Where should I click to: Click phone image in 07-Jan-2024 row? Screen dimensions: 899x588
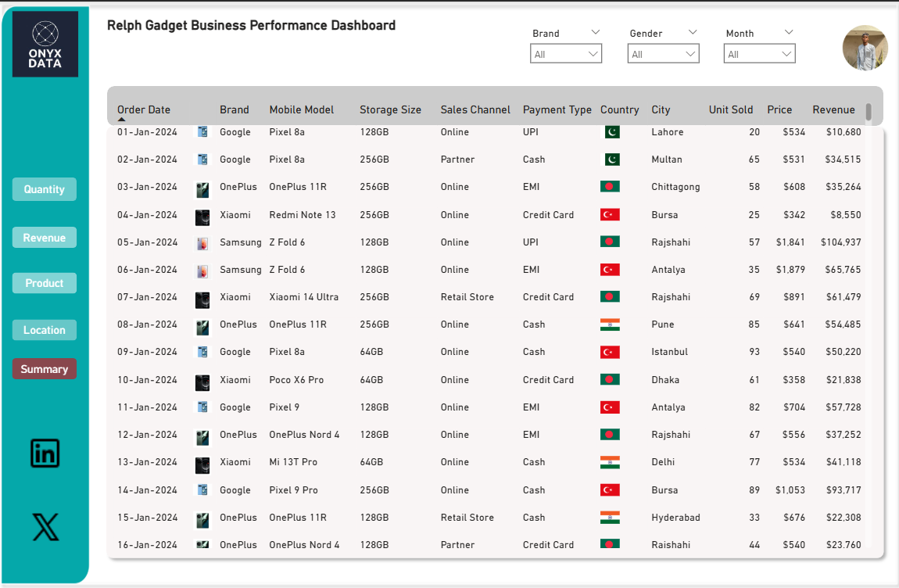click(202, 299)
